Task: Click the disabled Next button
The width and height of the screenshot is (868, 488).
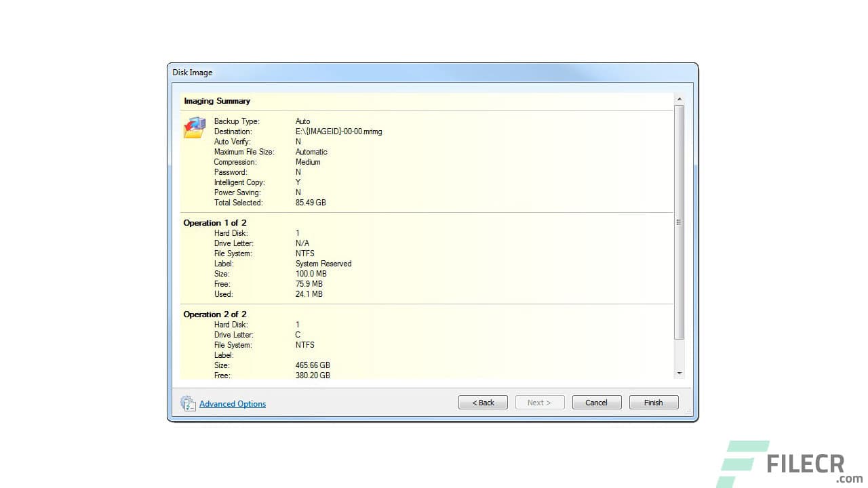Action: [x=539, y=402]
